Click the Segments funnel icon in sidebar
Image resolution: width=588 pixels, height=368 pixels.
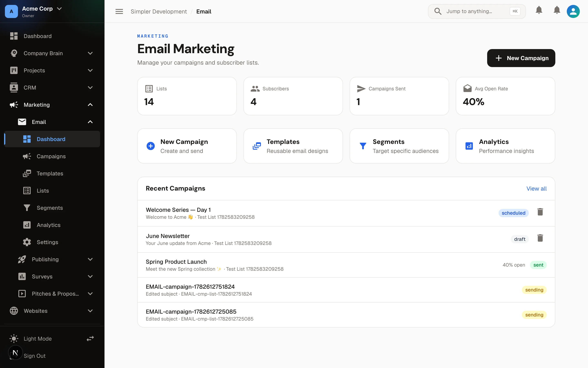click(x=27, y=208)
